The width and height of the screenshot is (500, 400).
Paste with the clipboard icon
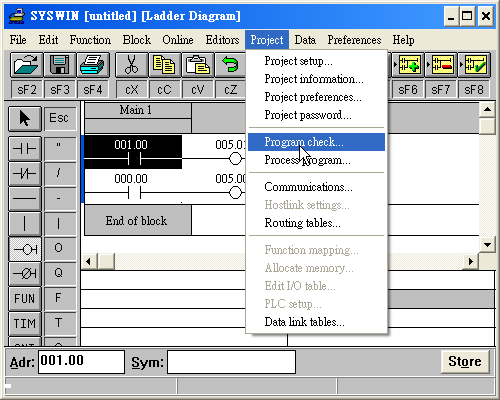point(198,64)
